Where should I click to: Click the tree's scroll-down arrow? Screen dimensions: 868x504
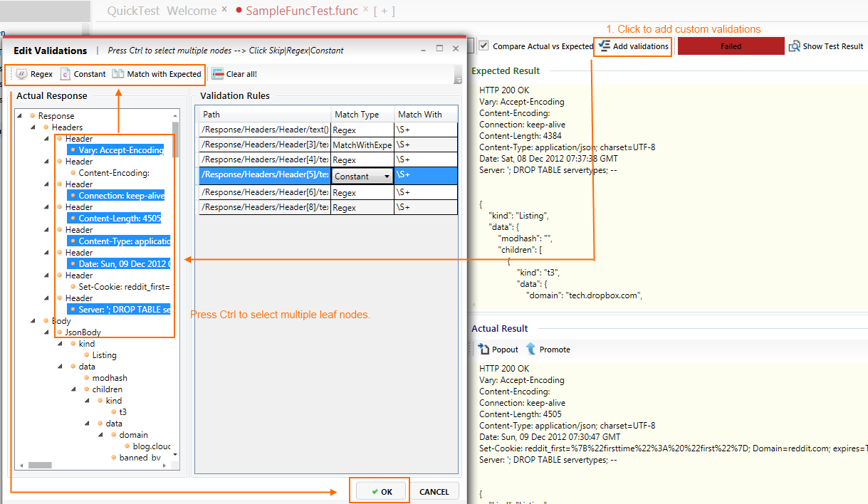click(176, 456)
